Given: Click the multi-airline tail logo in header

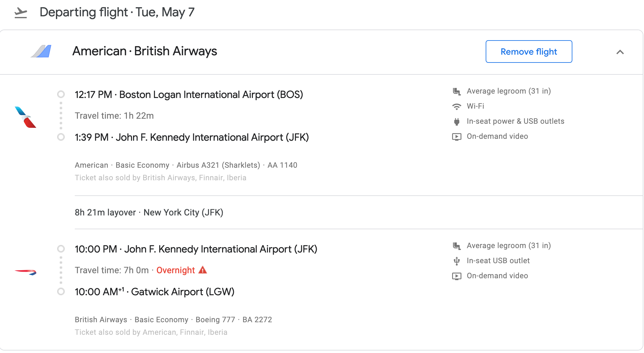Looking at the screenshot, I should [x=41, y=51].
